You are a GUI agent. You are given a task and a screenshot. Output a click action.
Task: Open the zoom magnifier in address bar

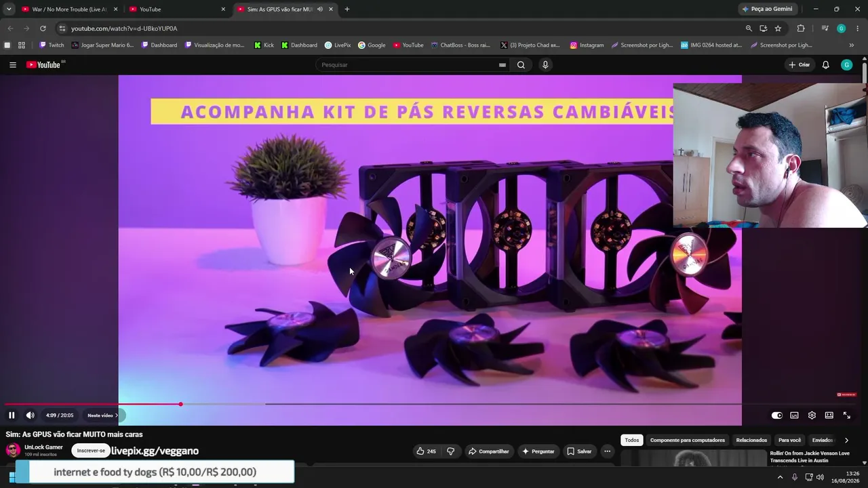pos(749,28)
